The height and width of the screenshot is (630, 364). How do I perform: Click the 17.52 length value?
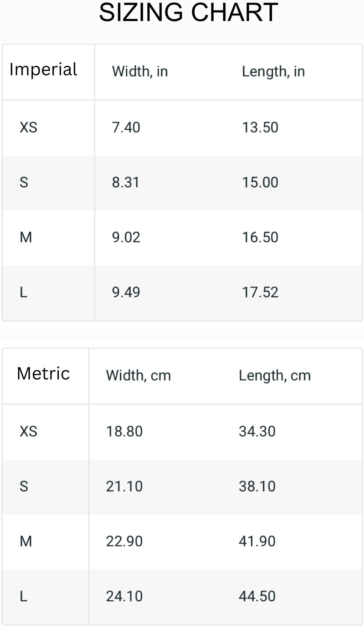click(260, 292)
